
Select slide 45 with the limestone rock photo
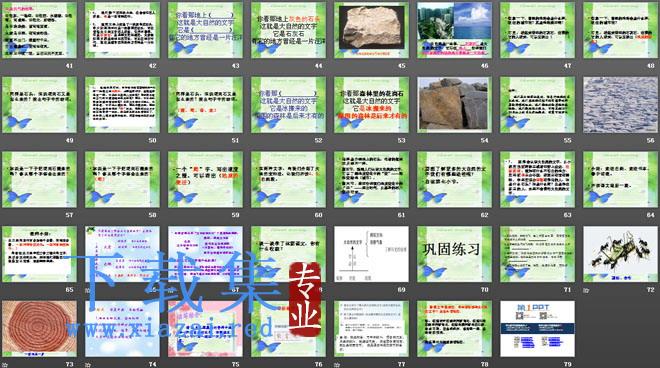coord(371,30)
